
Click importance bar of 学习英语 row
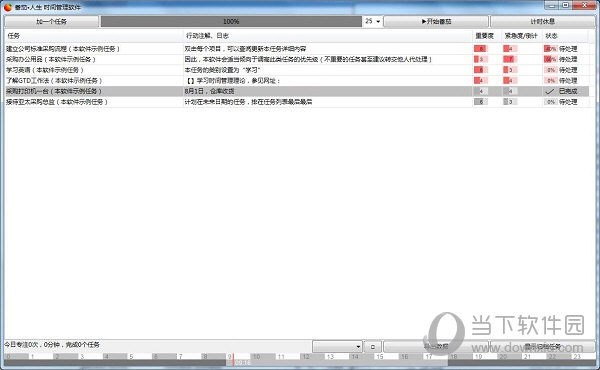481,70
